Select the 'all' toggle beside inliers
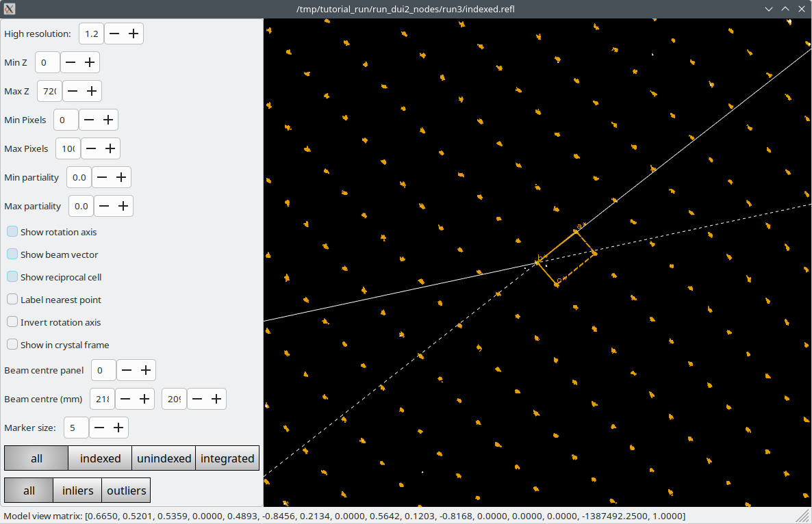The image size is (812, 524). pyautogui.click(x=29, y=490)
